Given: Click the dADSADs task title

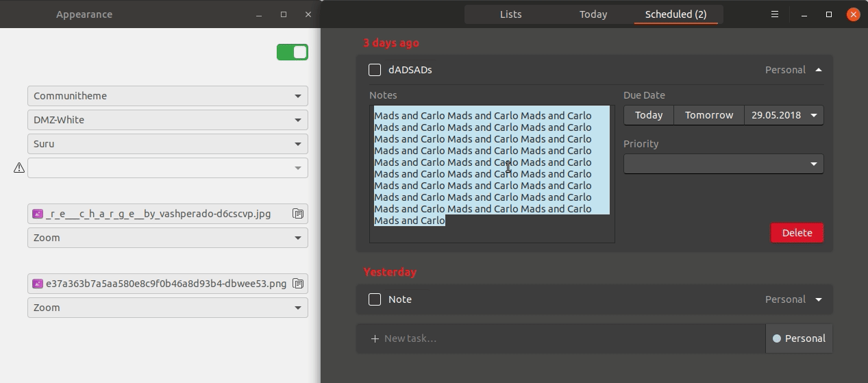Looking at the screenshot, I should click(x=410, y=70).
